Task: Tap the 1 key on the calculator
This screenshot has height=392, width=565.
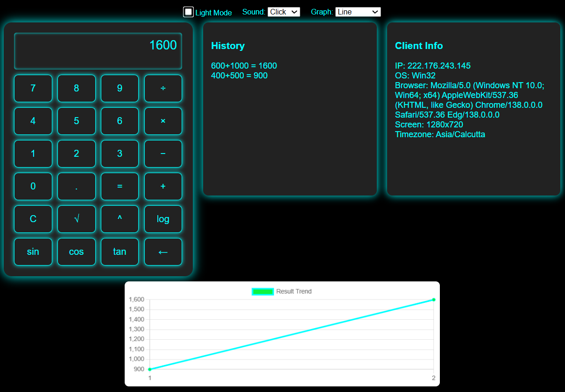Action: pos(33,154)
